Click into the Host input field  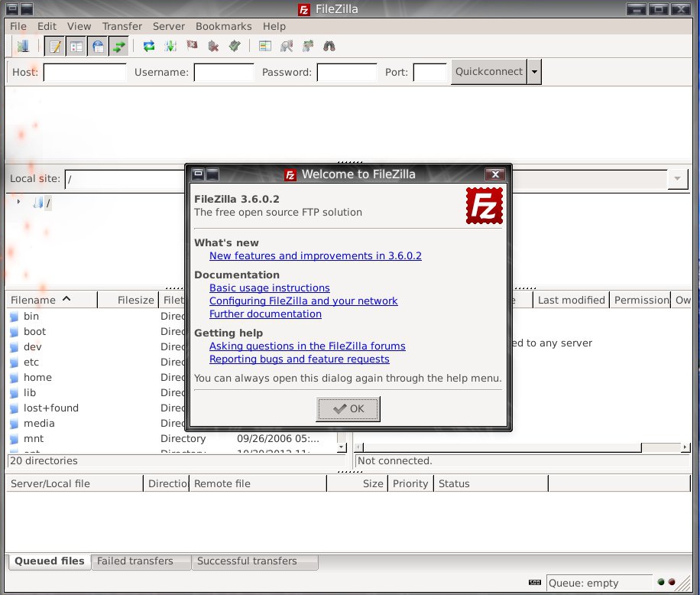point(85,72)
